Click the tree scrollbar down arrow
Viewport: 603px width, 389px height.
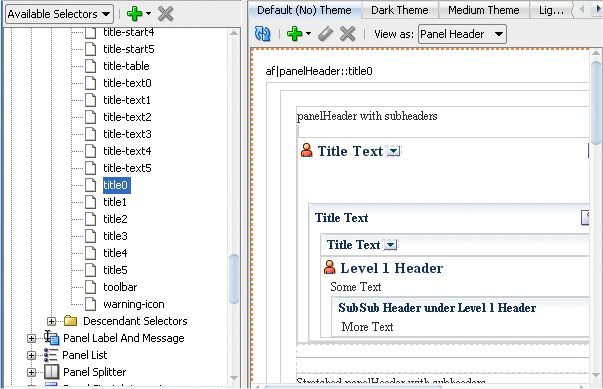(234, 378)
